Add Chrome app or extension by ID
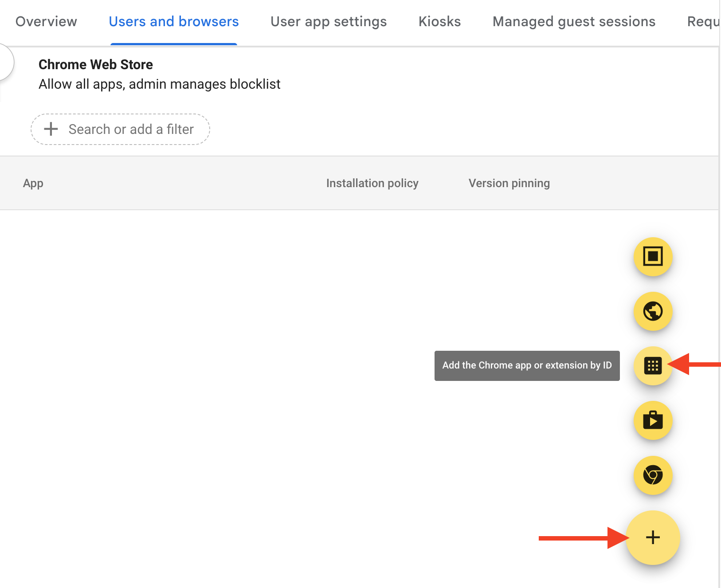Screen dimensions: 721x588 tap(653, 366)
